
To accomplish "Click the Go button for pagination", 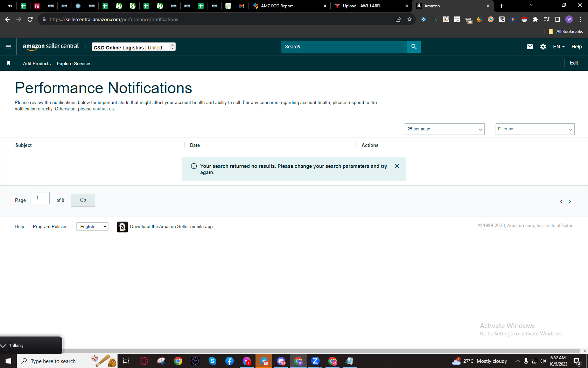I will coord(83,200).
